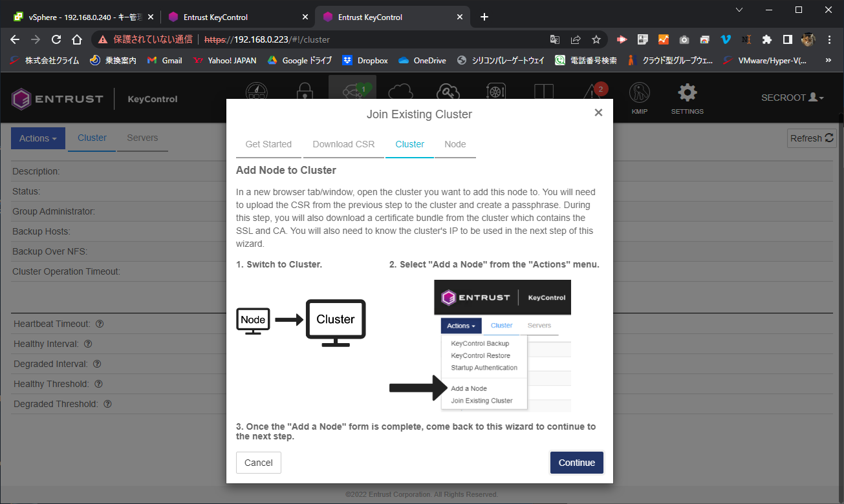
Task: Go back with the browser back arrow
Action: (x=16, y=39)
